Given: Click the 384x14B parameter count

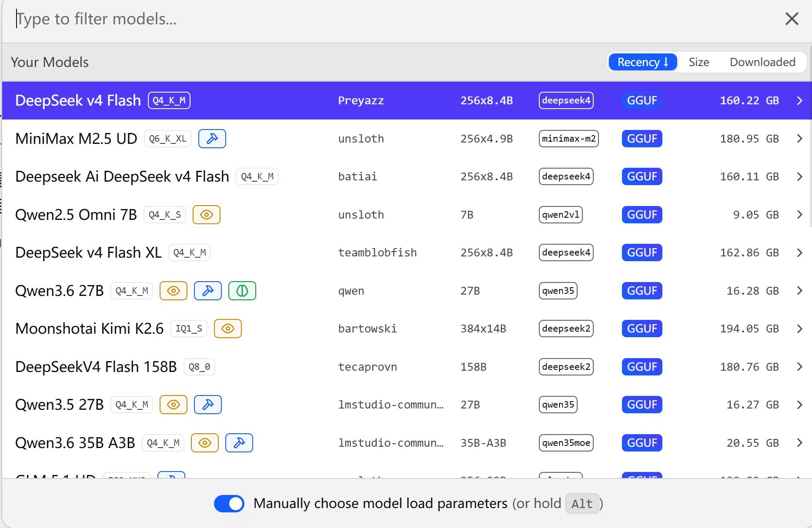Looking at the screenshot, I should 483,329.
